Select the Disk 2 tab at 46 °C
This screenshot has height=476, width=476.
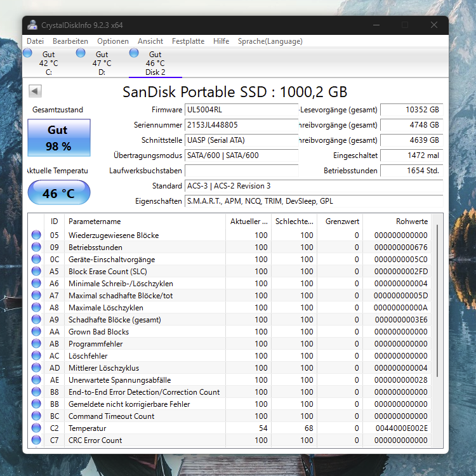click(x=155, y=63)
